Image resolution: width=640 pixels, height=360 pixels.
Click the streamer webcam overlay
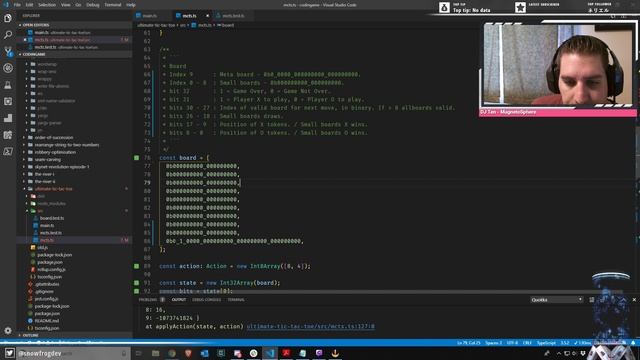coord(558,65)
